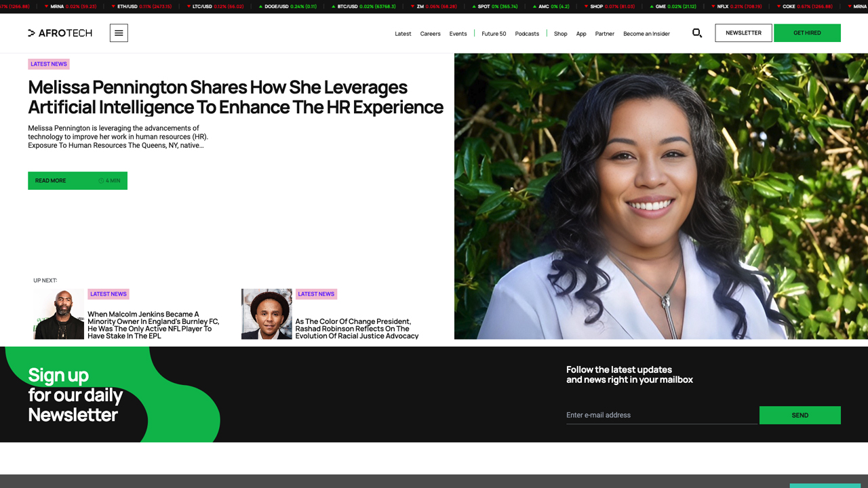Click the LTC/USD ticker entry
Screen dimensions: 868x488
pyautogui.click(x=215, y=7)
